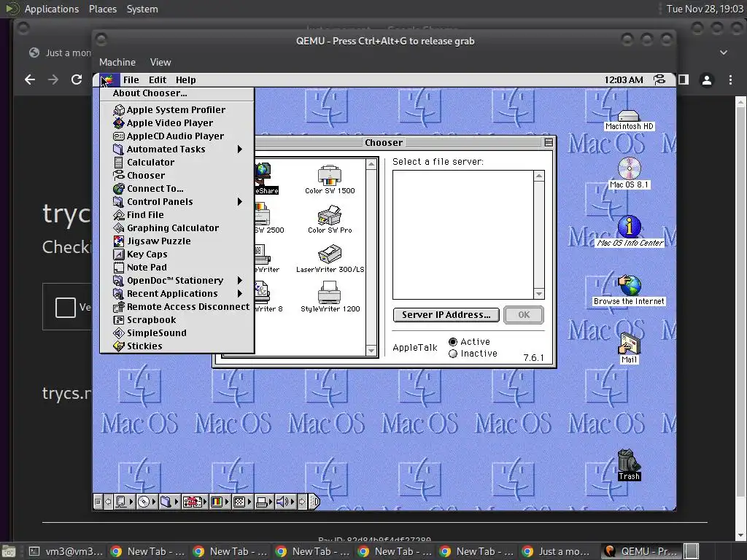Click the Mail desktop icon
The height and width of the screenshot is (560, 747).
pyautogui.click(x=629, y=348)
